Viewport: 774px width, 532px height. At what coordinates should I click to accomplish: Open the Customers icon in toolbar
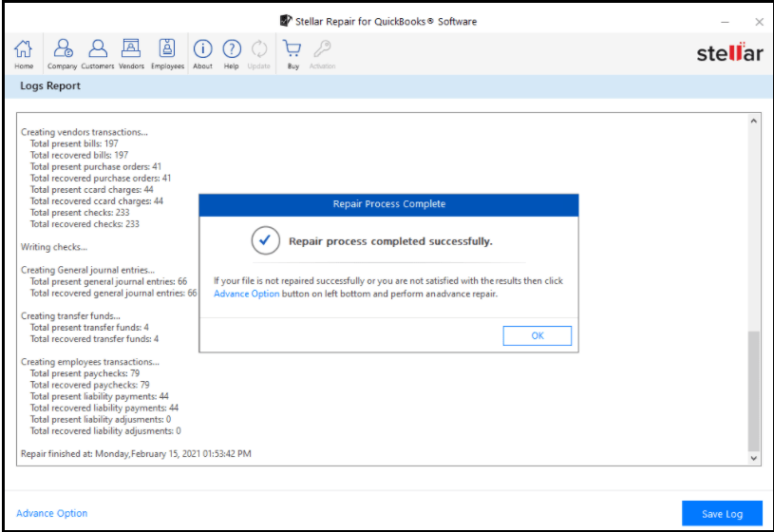click(x=97, y=52)
